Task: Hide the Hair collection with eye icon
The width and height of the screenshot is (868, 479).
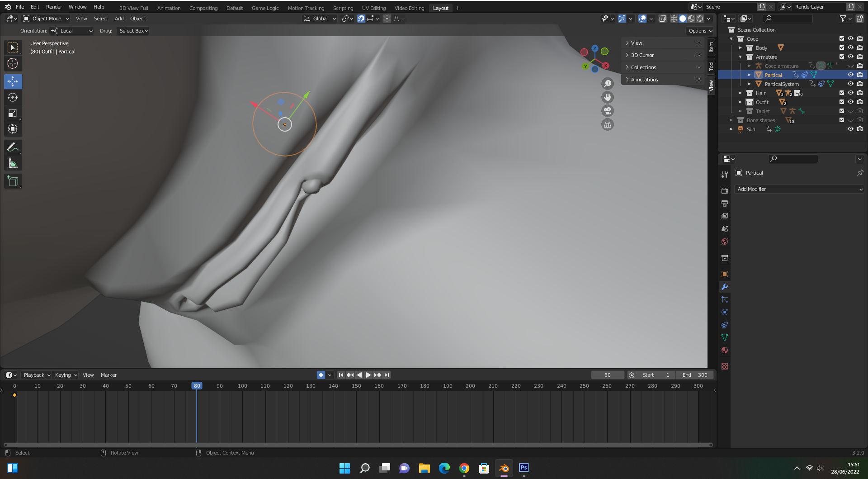Action: (850, 93)
